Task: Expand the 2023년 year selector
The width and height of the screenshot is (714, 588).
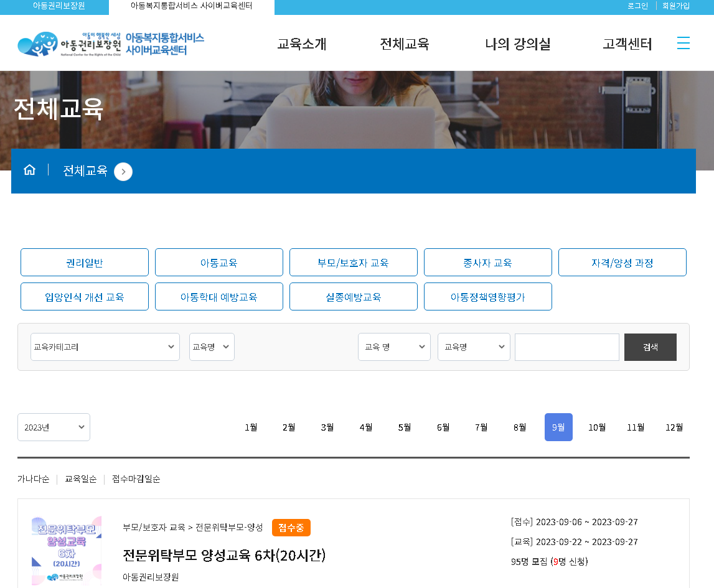Action: [54, 427]
